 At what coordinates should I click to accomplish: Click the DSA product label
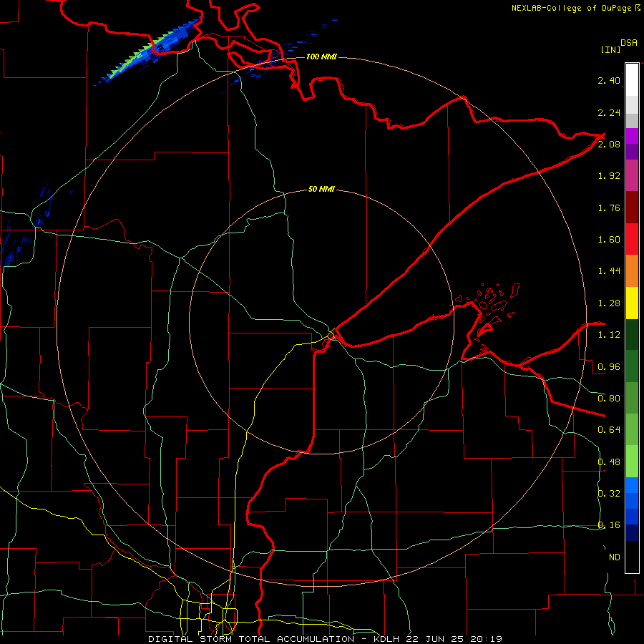629,43
